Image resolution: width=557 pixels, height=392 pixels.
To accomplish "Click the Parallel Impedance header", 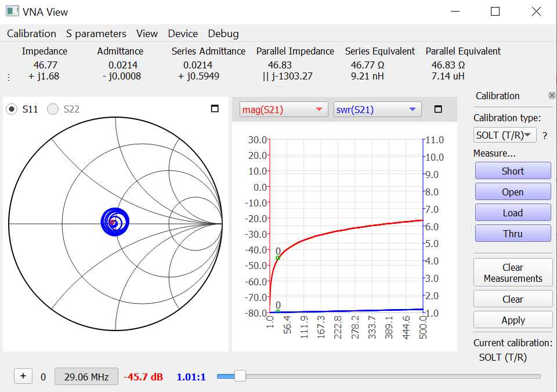I will tap(295, 51).
